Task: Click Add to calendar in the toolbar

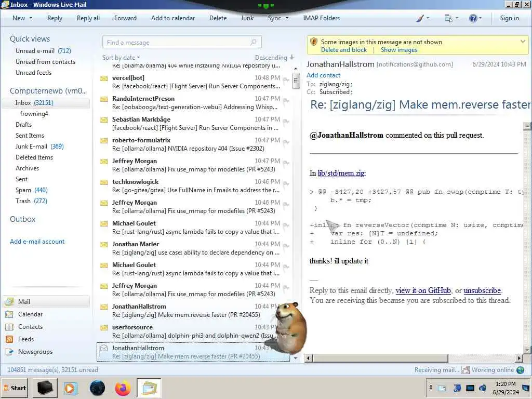Action: [x=173, y=18]
